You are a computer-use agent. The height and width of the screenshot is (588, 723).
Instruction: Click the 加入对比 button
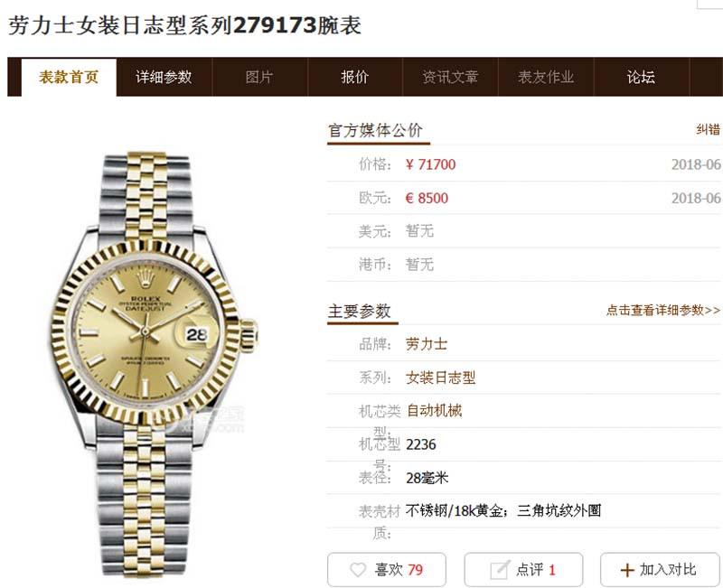(x=660, y=570)
